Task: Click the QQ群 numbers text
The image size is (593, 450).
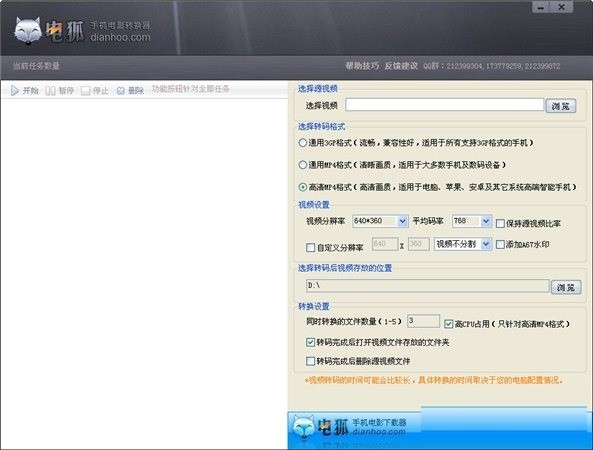Action: pos(492,66)
